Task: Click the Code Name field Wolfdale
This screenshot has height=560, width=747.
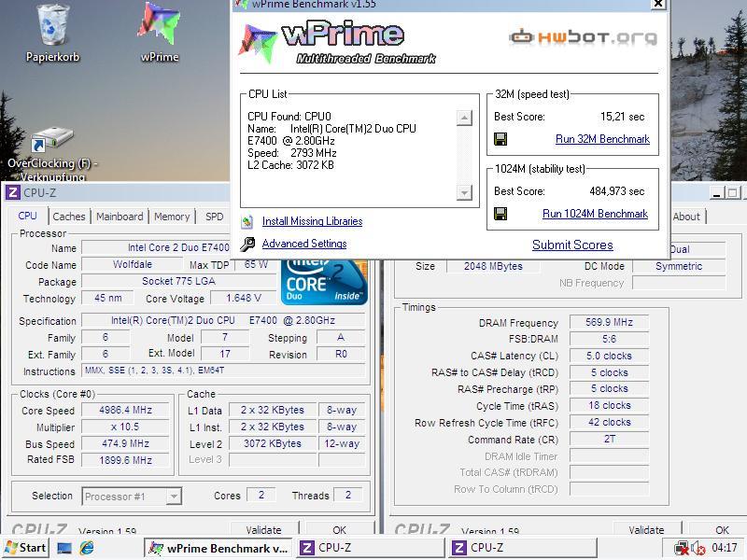Action: pyautogui.click(x=133, y=264)
